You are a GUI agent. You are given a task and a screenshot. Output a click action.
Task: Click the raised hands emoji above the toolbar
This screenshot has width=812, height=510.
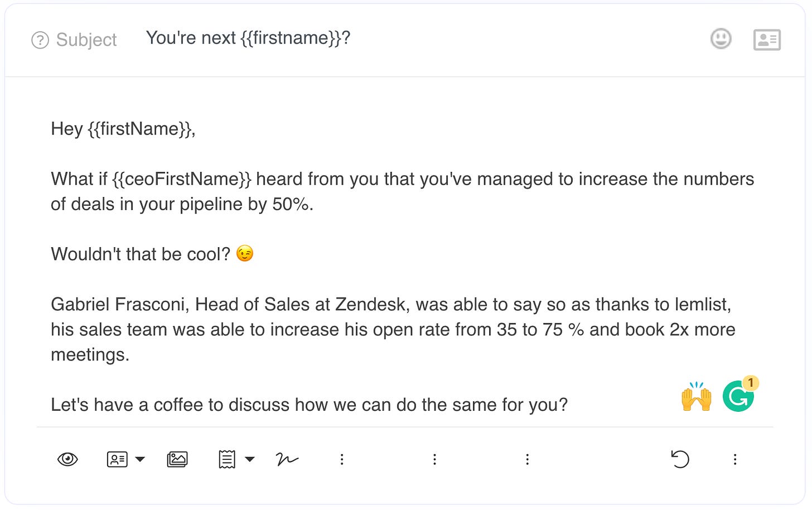click(x=697, y=395)
